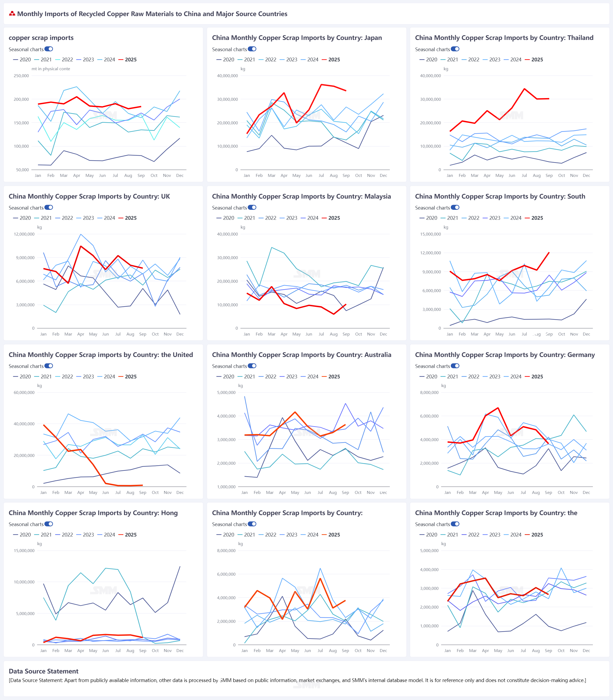Toggle Seasonal charts switch for Germany chart

point(455,366)
